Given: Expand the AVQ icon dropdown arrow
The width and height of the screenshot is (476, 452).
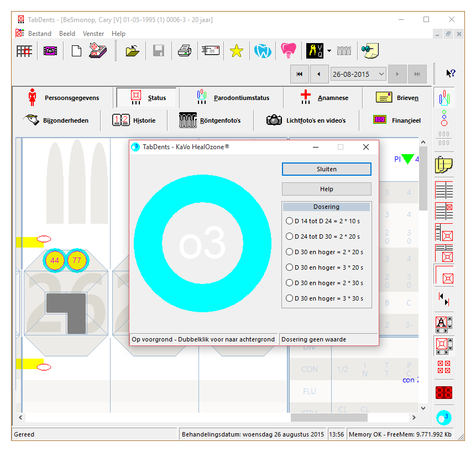Looking at the screenshot, I should tap(329, 51).
